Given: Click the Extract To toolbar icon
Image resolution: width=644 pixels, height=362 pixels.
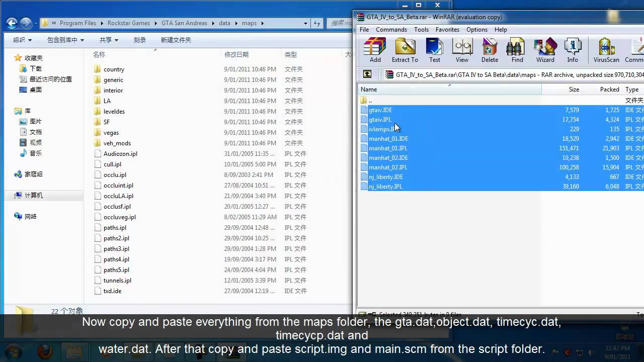Looking at the screenshot, I should [x=405, y=50].
